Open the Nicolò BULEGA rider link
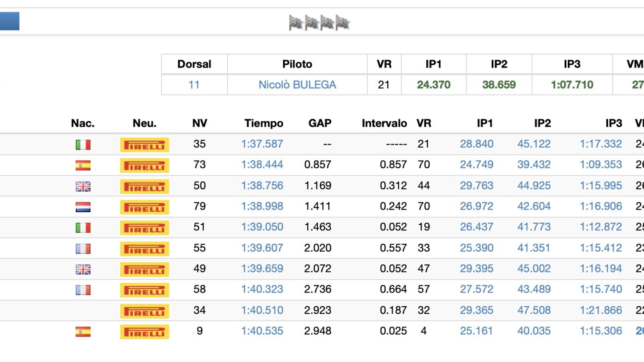 tap(297, 85)
